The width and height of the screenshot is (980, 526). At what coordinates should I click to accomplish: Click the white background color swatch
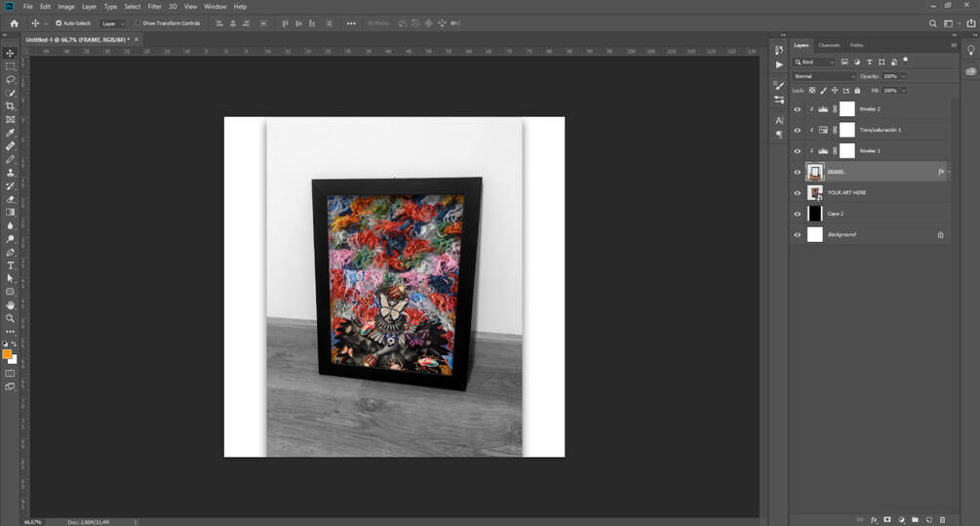tap(14, 360)
